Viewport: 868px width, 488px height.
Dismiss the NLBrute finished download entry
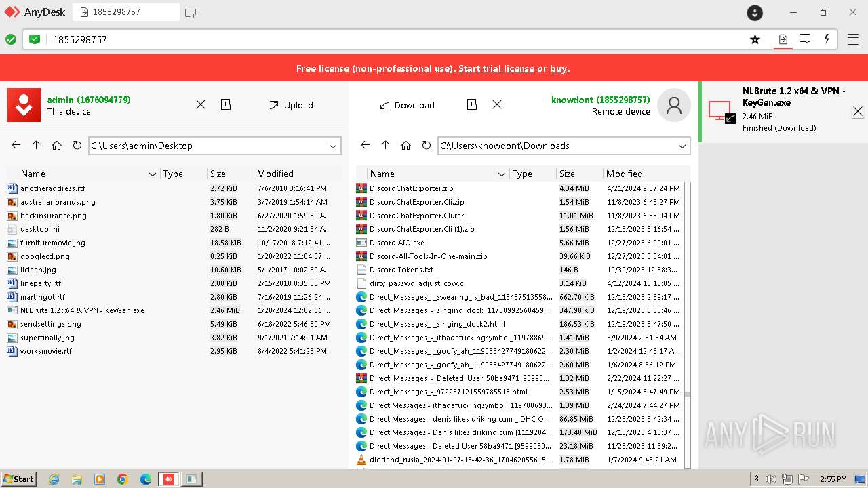(858, 111)
